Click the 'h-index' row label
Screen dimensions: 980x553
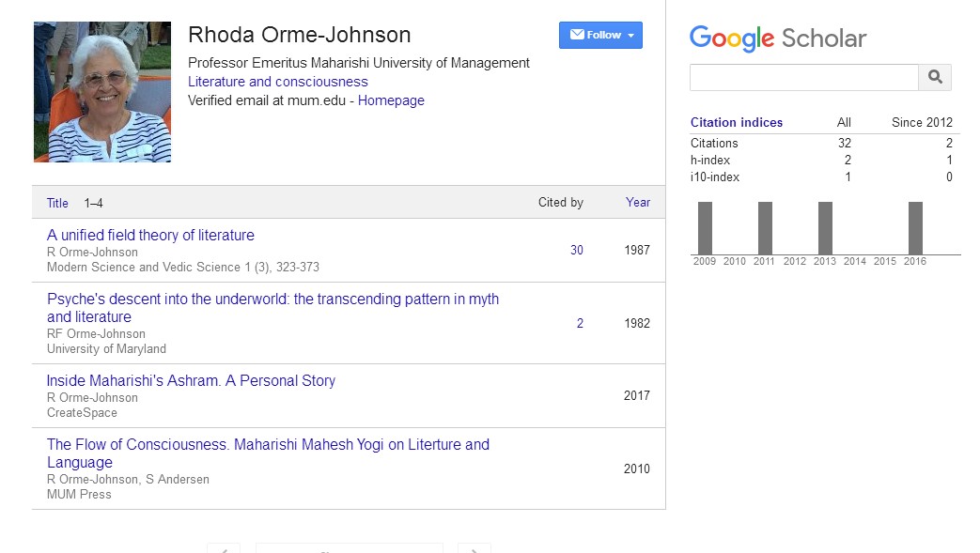pyautogui.click(x=710, y=160)
